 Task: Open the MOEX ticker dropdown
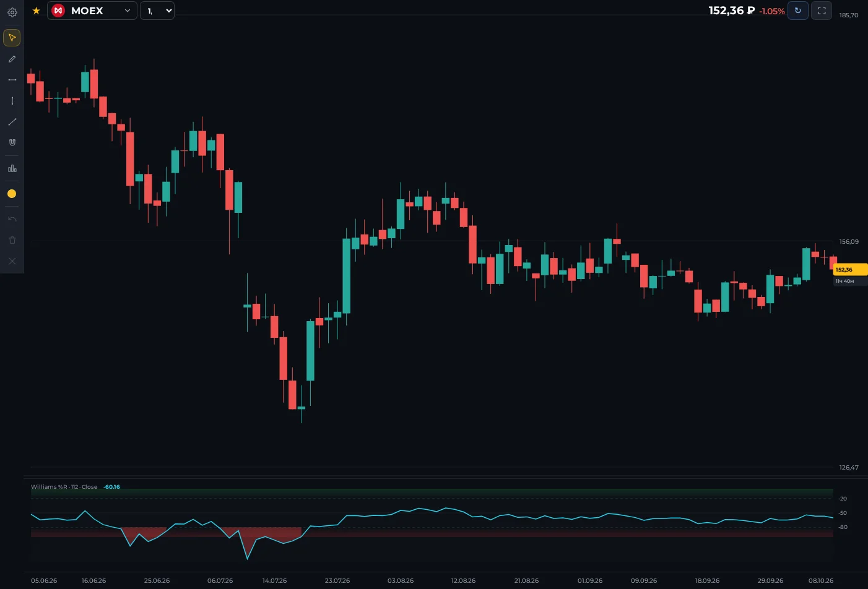tap(92, 11)
